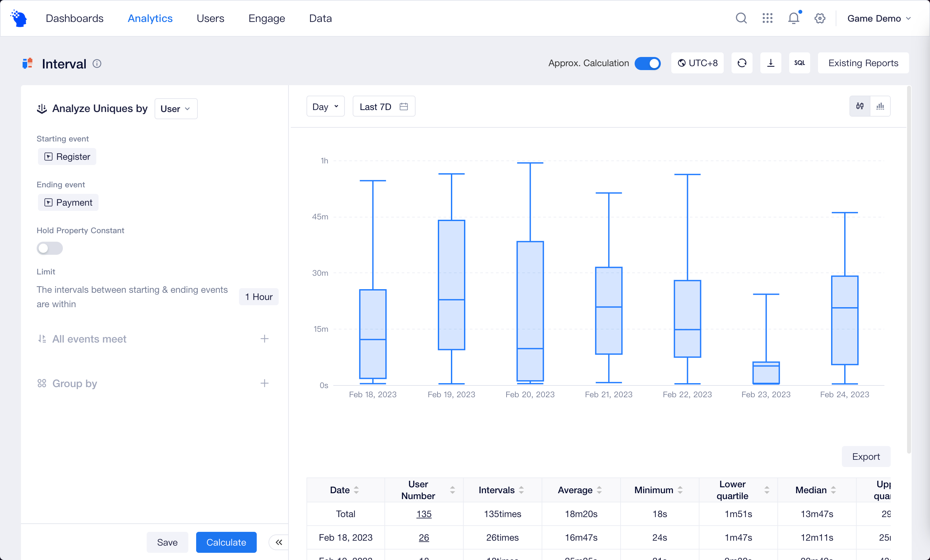
Task: Switch to the box plot chart view
Action: click(x=860, y=106)
